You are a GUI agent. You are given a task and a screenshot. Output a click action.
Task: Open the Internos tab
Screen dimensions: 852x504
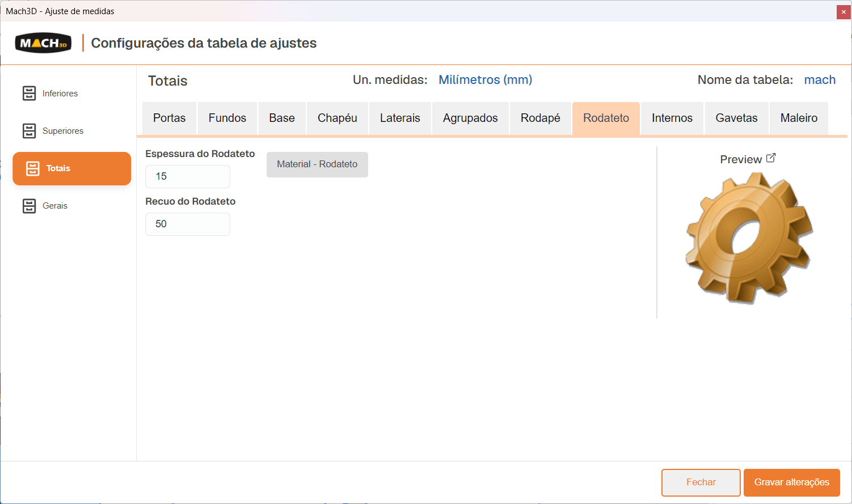pos(672,118)
